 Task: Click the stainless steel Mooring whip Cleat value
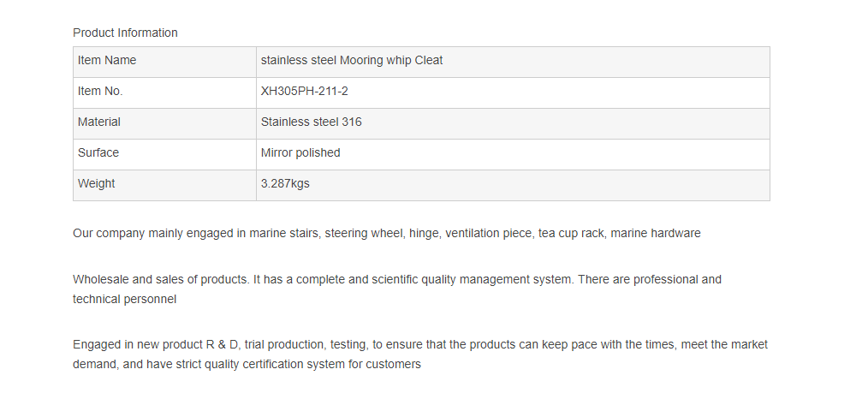(352, 60)
